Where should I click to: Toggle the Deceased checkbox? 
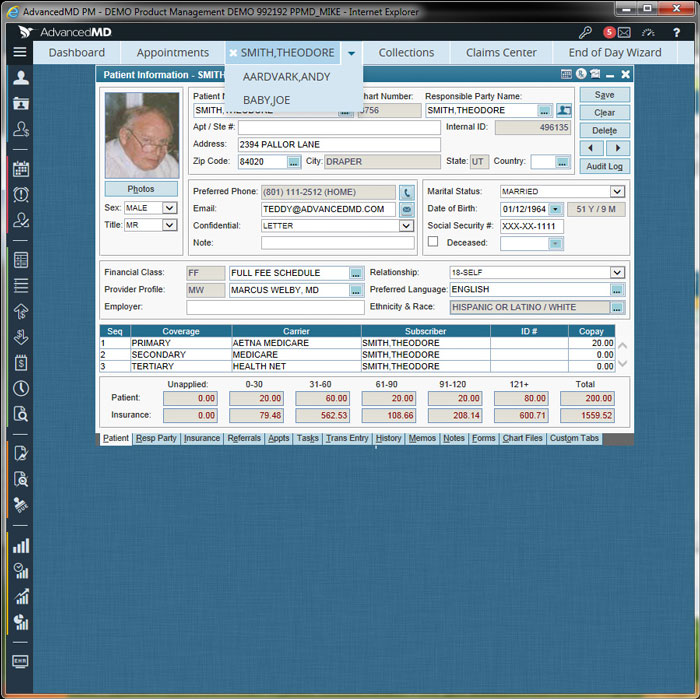(433, 242)
